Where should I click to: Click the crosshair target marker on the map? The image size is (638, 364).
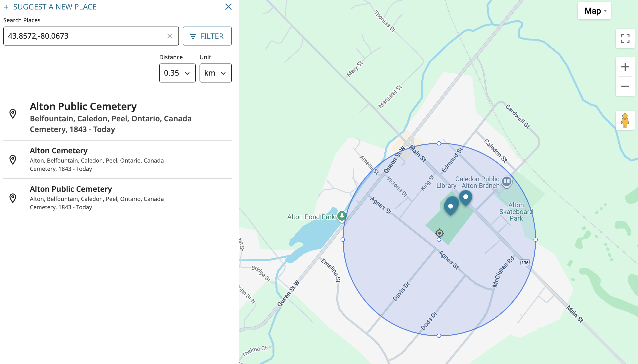439,233
